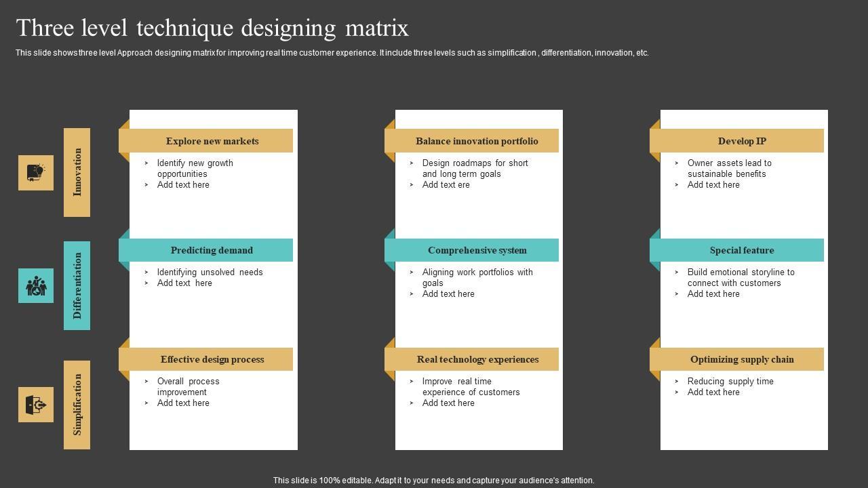Click the Balance innovation portfolio banner

472,141
